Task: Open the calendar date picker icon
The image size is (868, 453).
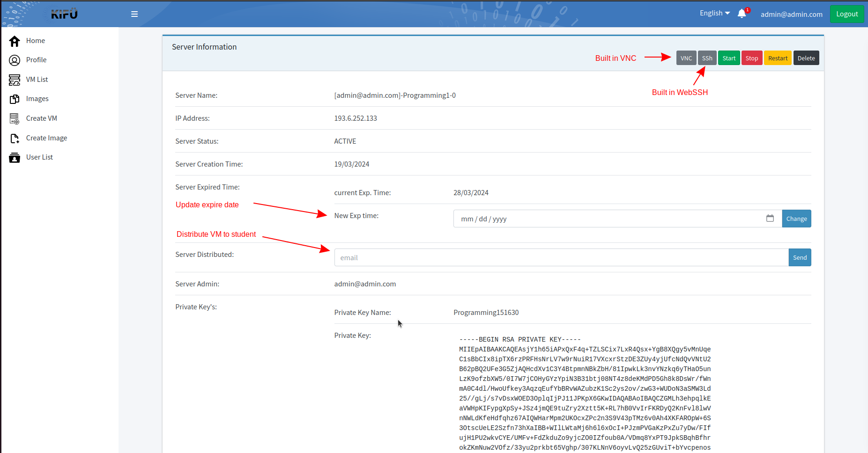Action: pos(770,219)
